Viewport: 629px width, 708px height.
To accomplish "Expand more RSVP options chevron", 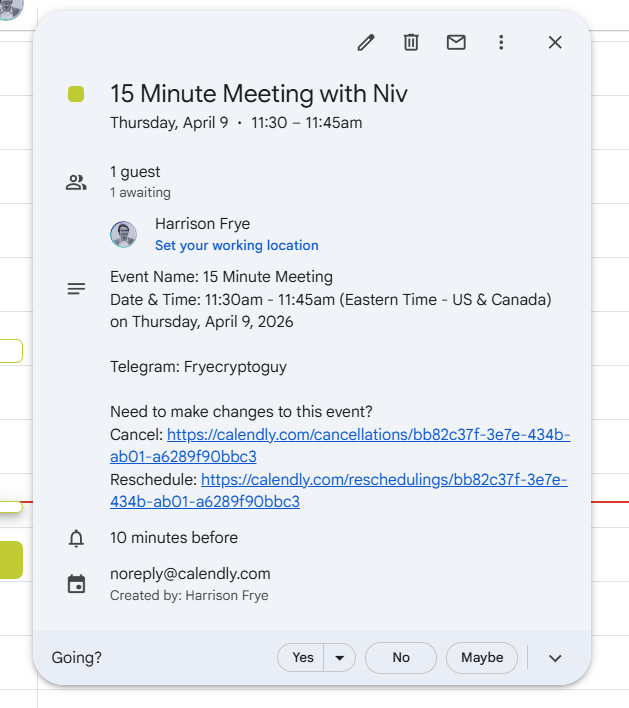I will tap(555, 658).
